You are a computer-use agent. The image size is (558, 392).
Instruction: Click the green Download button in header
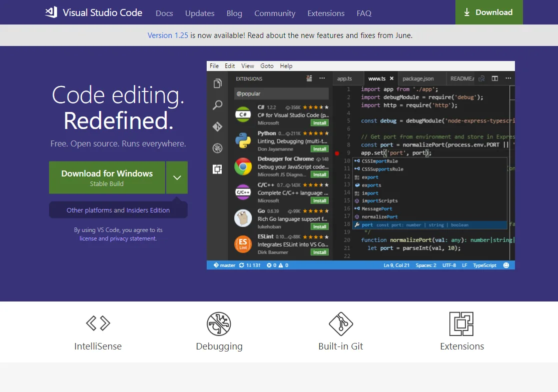(x=488, y=12)
